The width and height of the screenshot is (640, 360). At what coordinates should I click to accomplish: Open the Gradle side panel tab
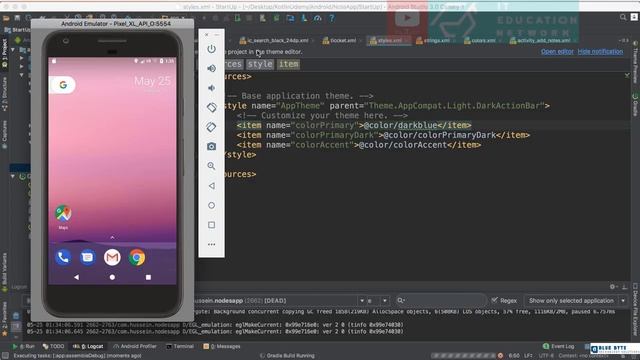(x=635, y=105)
